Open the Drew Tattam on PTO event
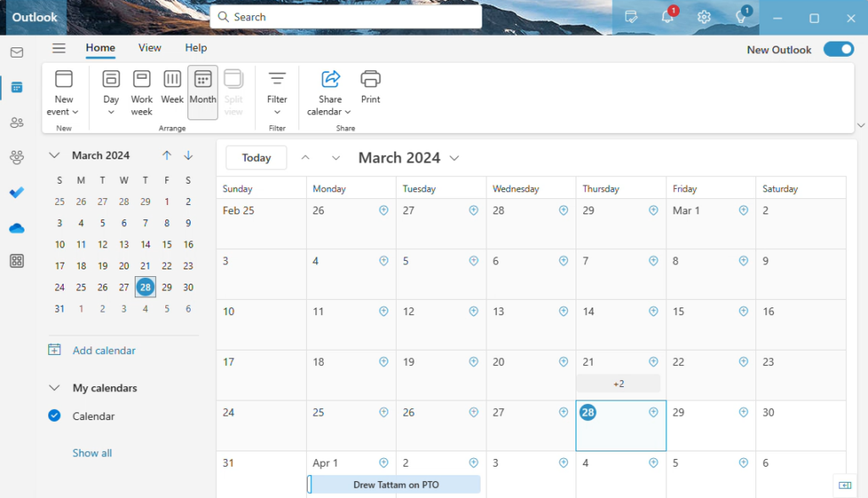Viewport: 868px width, 498px height. (394, 484)
